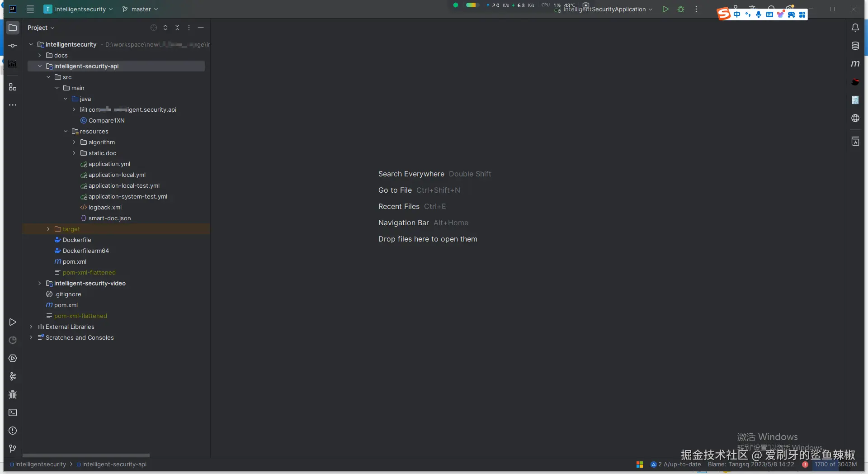Open the intelligentsecurity project dropdown
The height and width of the screenshot is (474, 868).
(x=79, y=9)
